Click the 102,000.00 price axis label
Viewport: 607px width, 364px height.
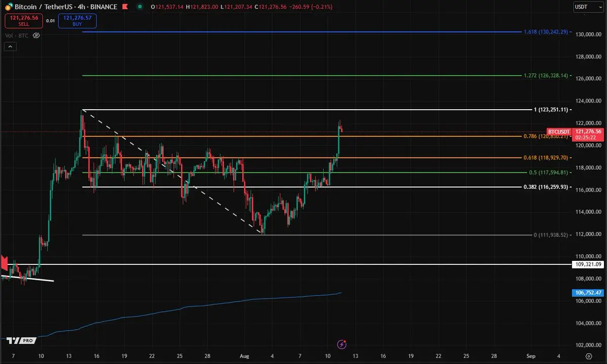tap(587, 345)
